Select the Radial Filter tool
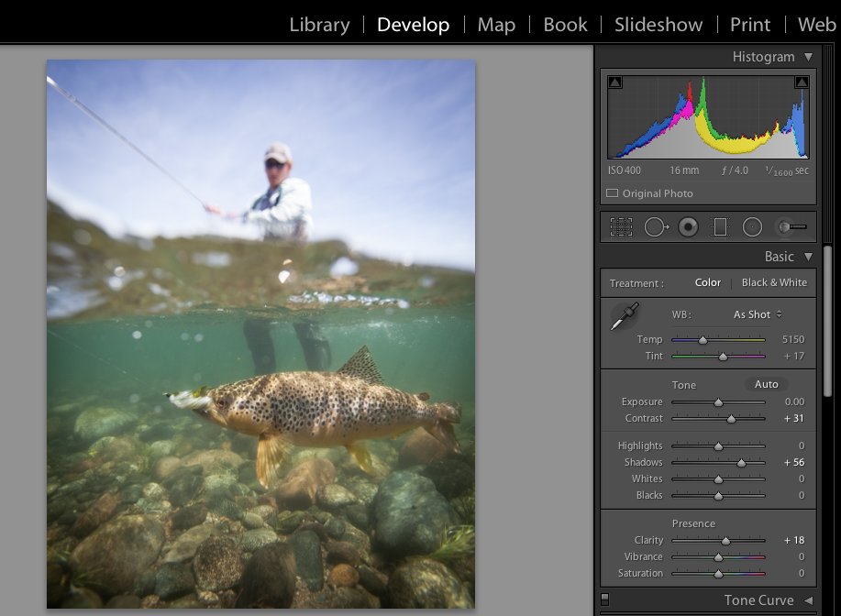841x616 pixels. [x=752, y=226]
